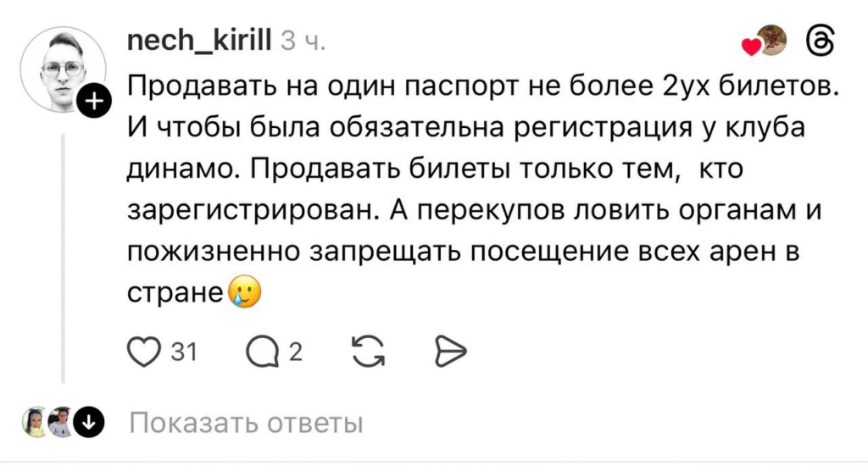Open the nech_kirill username link
Screen dimensions: 868x466
pyautogui.click(x=199, y=41)
